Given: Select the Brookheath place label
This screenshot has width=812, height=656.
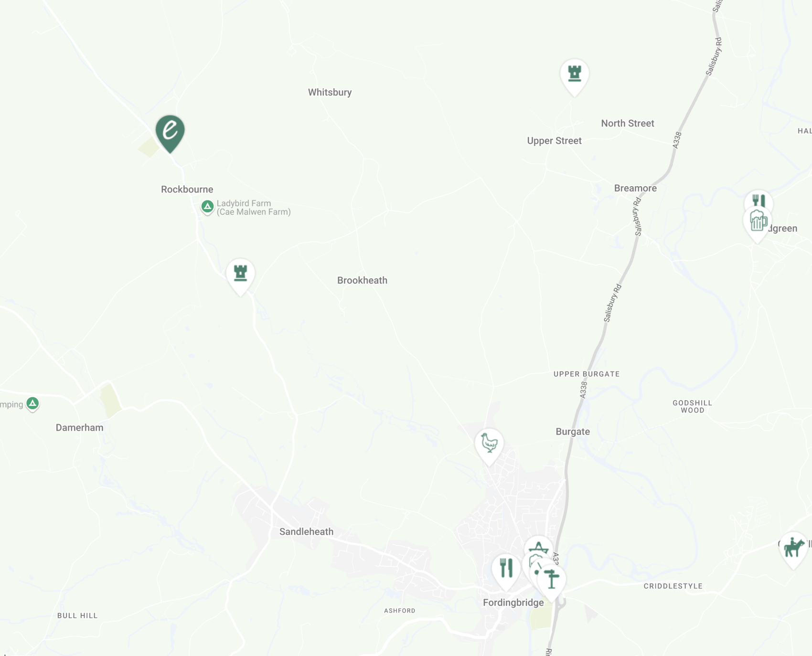Looking at the screenshot, I should click(x=362, y=281).
